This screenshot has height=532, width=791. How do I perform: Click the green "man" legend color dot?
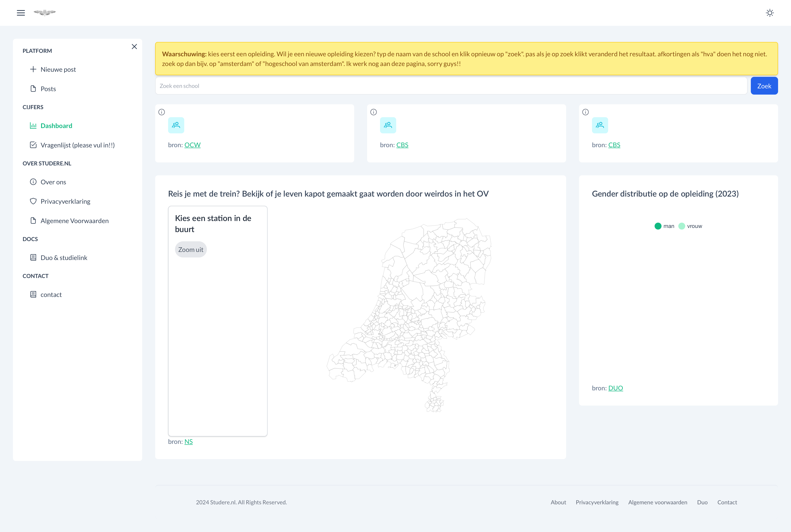[x=658, y=226]
